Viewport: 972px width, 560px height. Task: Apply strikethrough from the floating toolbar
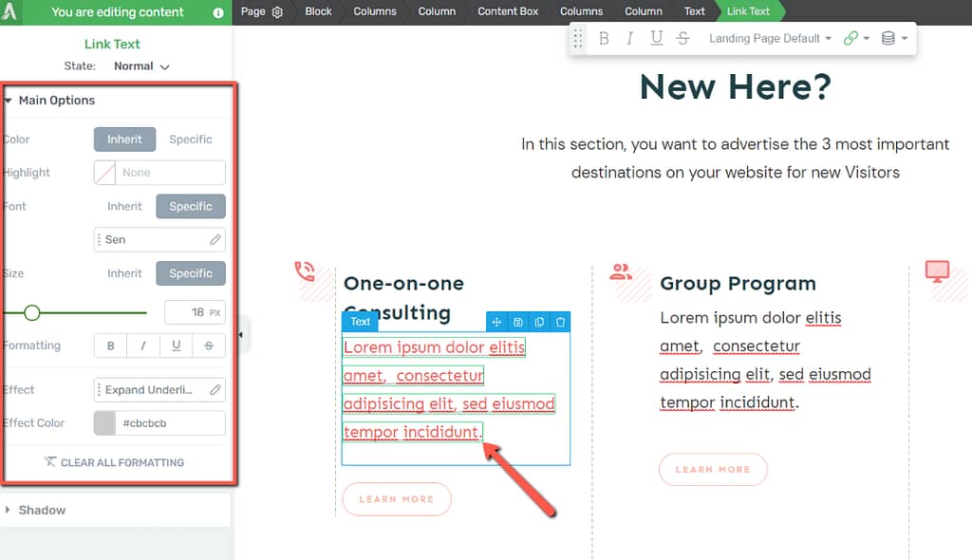click(x=683, y=39)
